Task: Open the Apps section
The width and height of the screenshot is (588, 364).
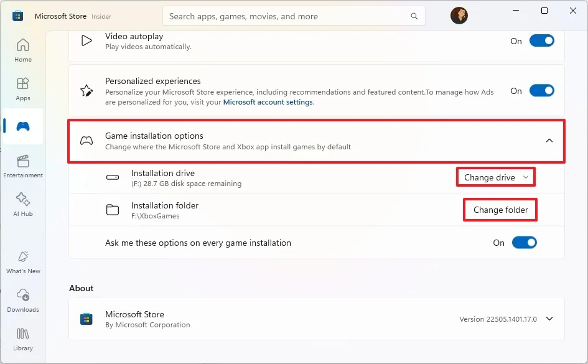Action: pyautogui.click(x=23, y=88)
